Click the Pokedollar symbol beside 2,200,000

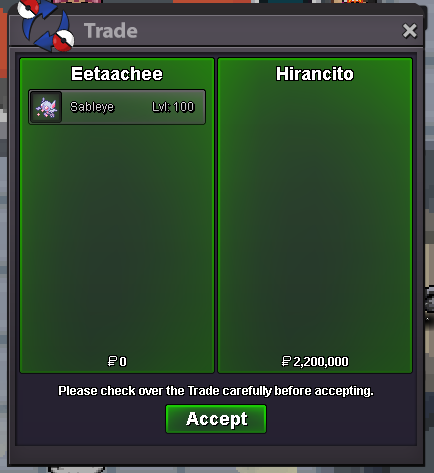pos(286,361)
